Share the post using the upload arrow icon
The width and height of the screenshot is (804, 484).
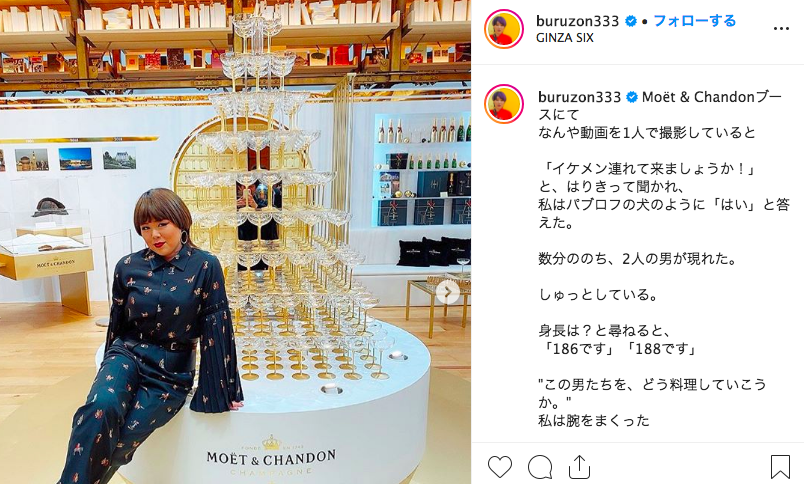579,467
